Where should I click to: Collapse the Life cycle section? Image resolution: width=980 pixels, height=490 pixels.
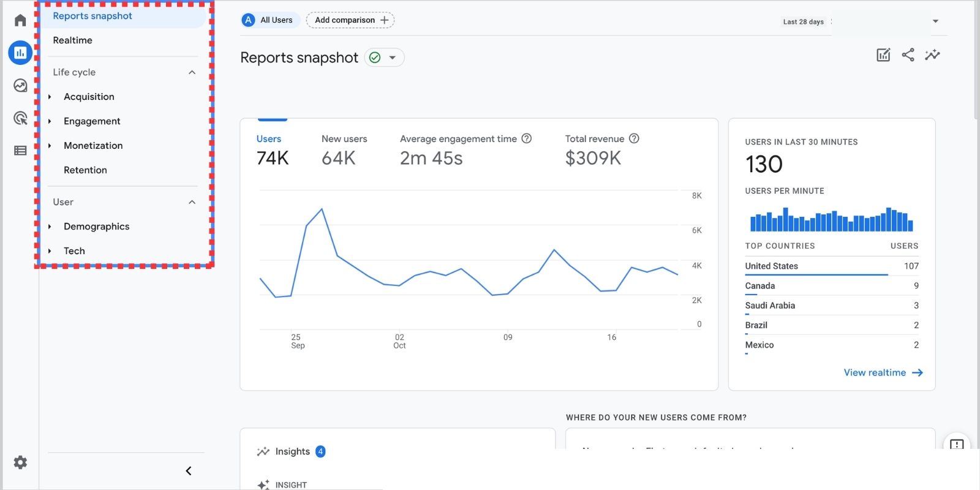coord(192,72)
